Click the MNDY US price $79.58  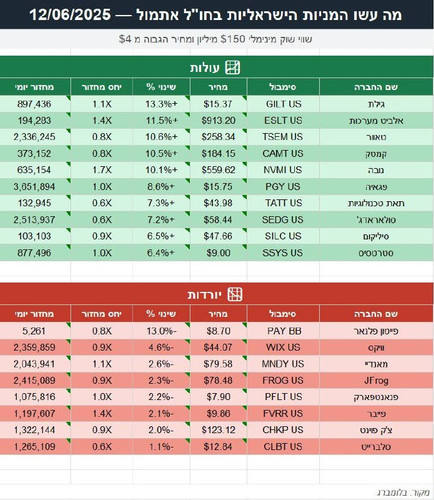218,364
